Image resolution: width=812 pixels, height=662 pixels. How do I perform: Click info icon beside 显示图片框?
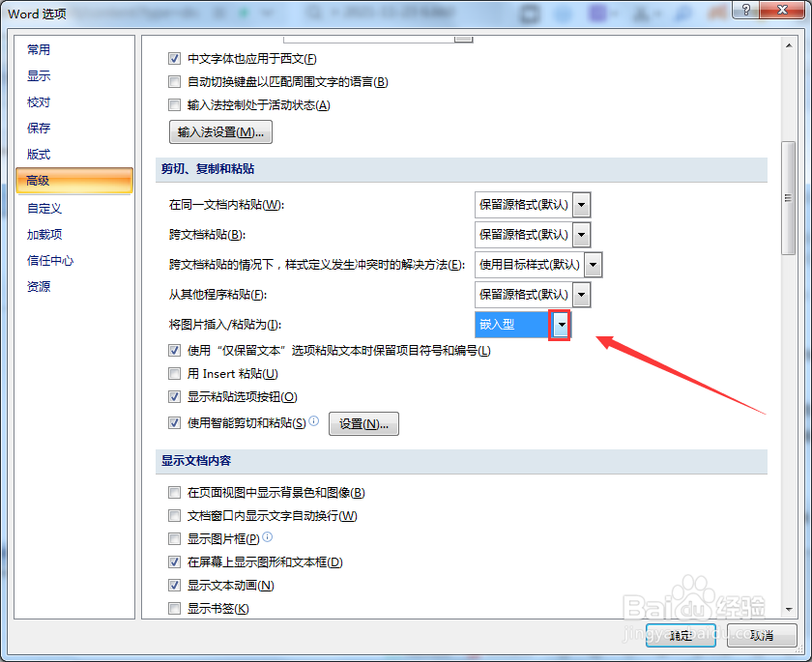tap(267, 536)
